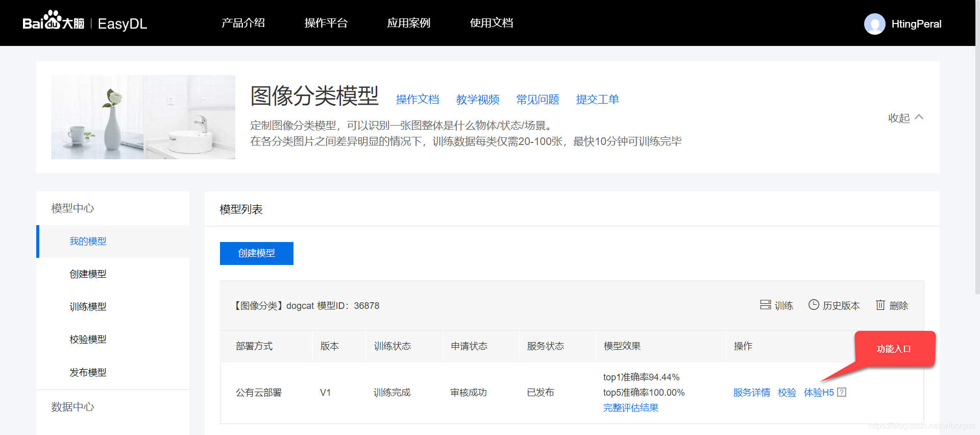
Task: Click the 操作 column header
Action: tap(743, 346)
